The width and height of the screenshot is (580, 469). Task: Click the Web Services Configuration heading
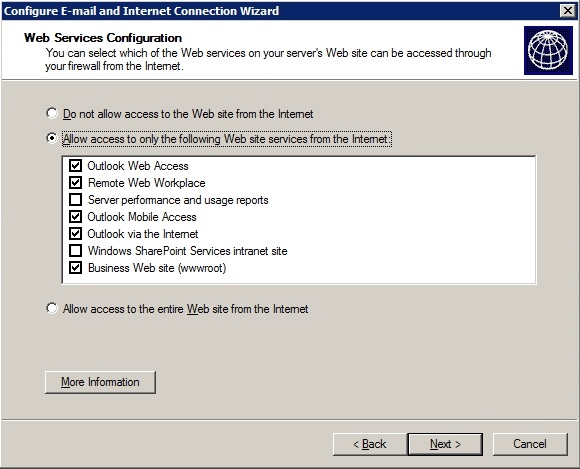(x=103, y=38)
